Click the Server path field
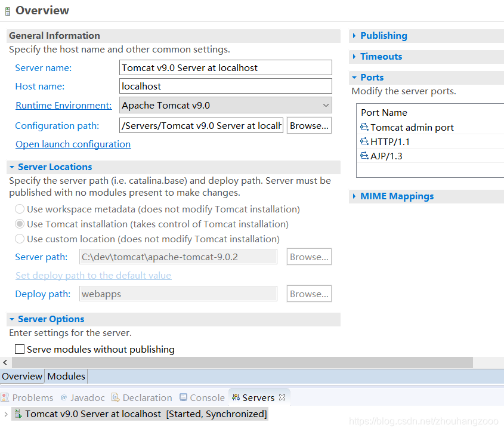 point(178,257)
